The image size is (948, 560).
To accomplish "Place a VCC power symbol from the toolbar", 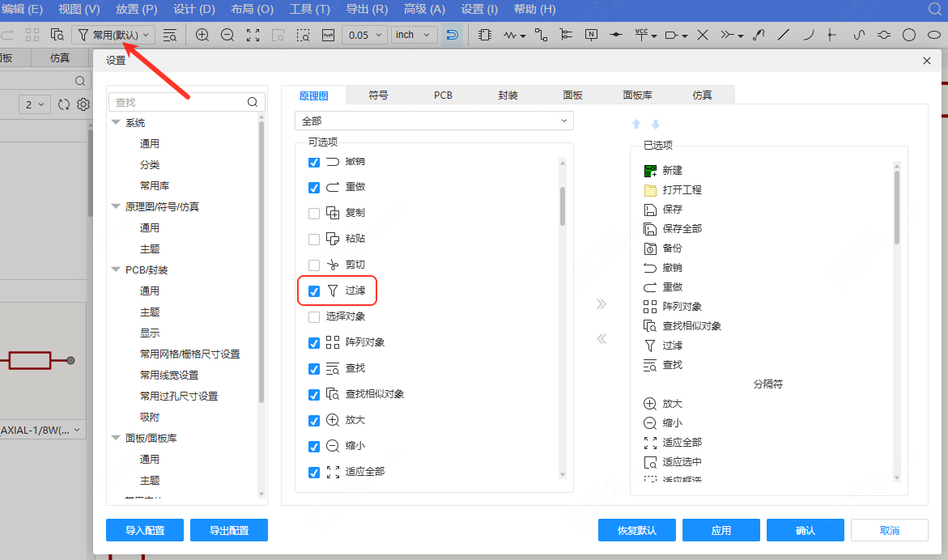I will pos(642,34).
